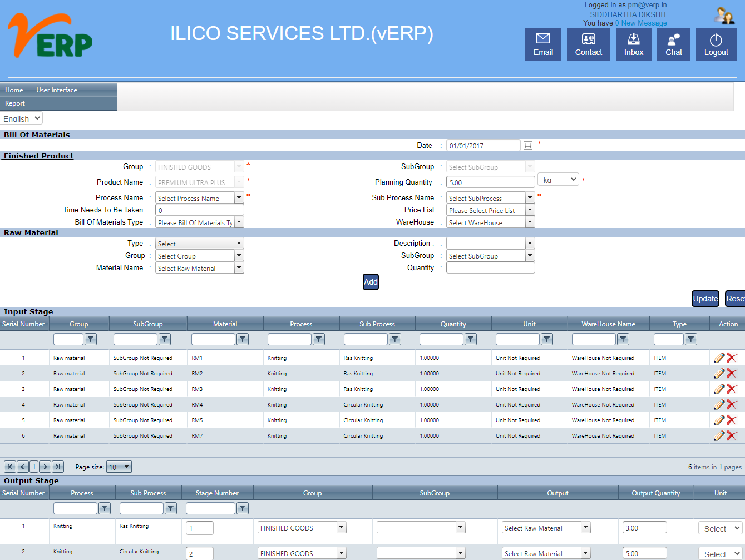Image resolution: width=745 pixels, height=560 pixels.
Task: Change the interface language from English
Action: point(21,118)
